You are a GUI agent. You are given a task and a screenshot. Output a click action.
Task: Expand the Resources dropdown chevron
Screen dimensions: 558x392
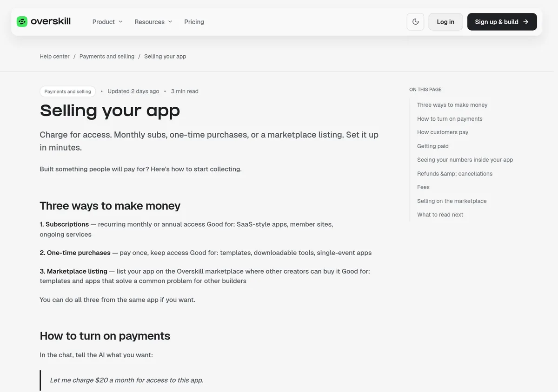pyautogui.click(x=170, y=22)
